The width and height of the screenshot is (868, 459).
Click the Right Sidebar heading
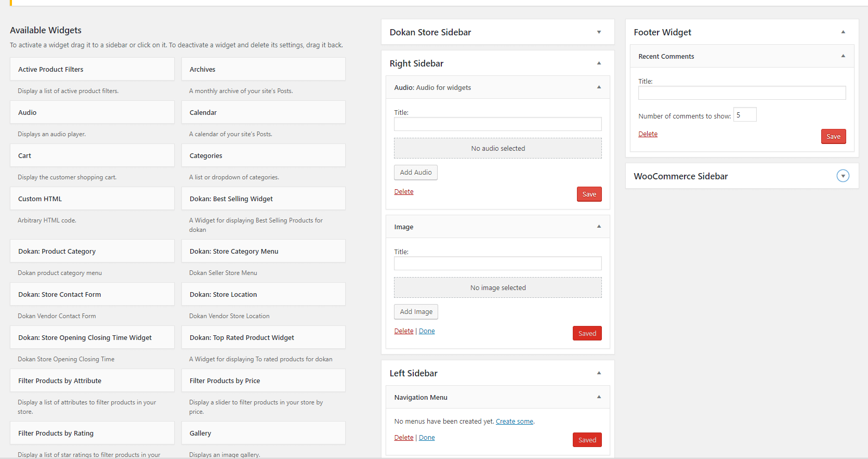coord(416,63)
